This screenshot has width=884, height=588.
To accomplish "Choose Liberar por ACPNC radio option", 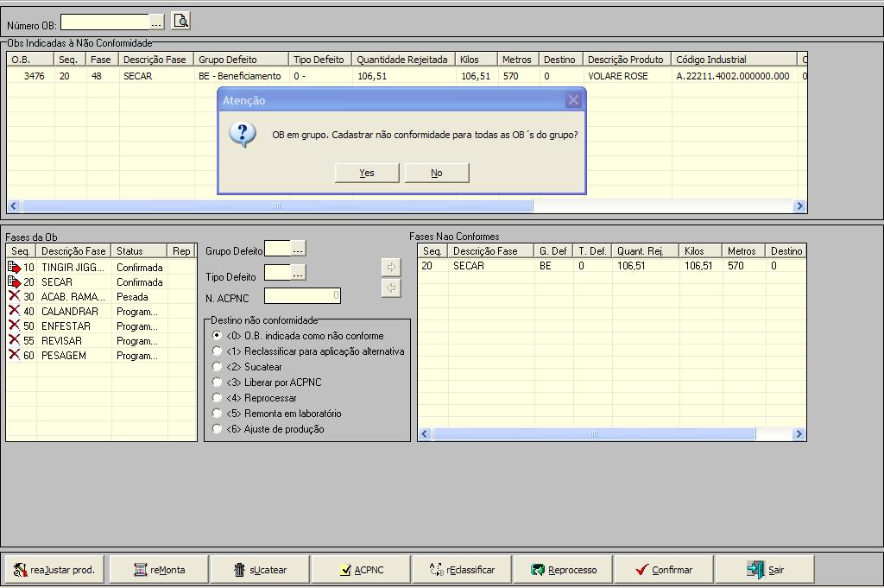I will (x=218, y=383).
